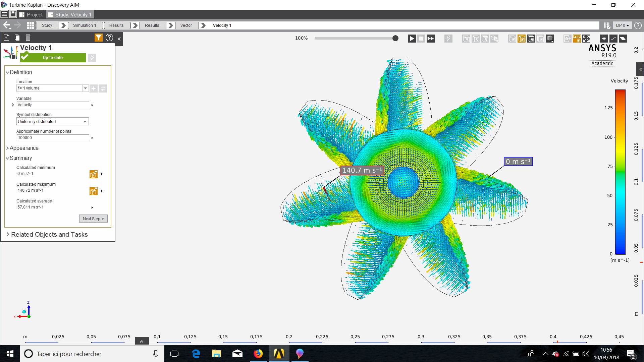Viewport: 644px width, 362px height.
Task: Click the fast-forward animation button
Action: click(430, 39)
